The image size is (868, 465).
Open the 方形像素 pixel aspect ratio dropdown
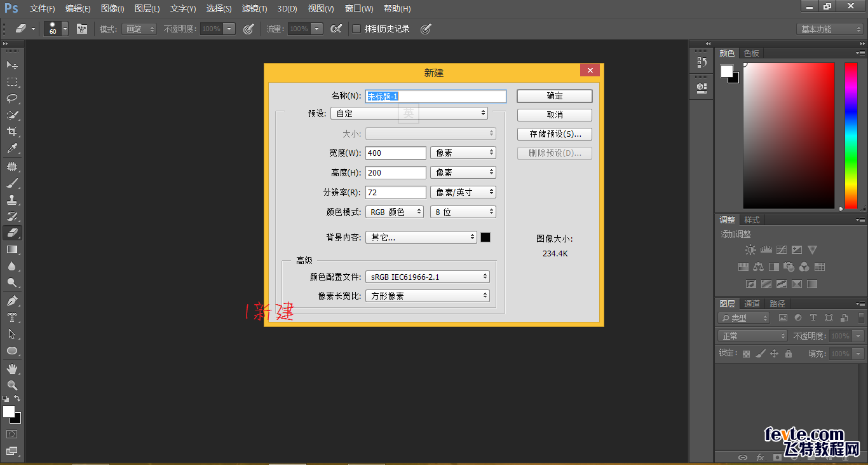[x=428, y=296]
